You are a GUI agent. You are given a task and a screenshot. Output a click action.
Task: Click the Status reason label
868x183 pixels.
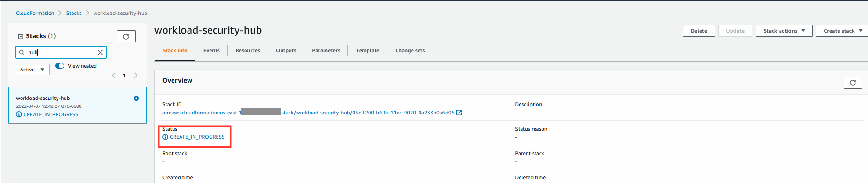tap(531, 129)
